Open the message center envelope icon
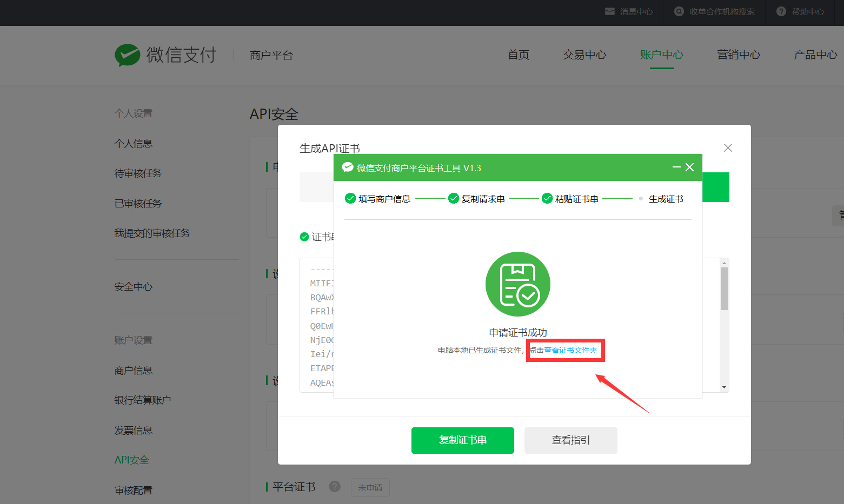This screenshot has height=504, width=844. pos(609,11)
